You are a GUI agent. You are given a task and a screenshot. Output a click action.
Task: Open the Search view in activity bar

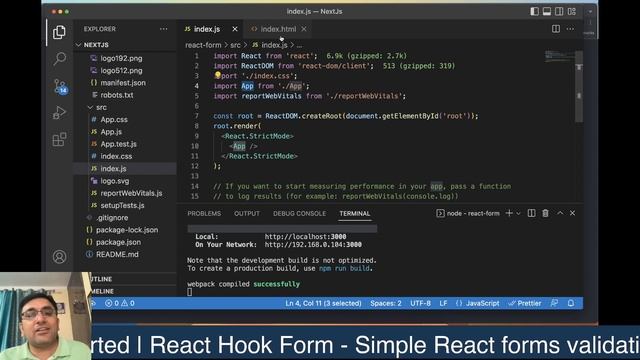coord(60,59)
